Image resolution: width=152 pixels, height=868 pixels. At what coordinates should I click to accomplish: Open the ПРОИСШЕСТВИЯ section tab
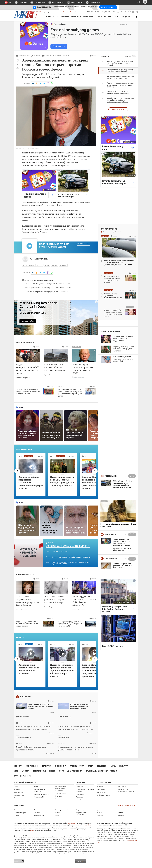coord(104,16)
